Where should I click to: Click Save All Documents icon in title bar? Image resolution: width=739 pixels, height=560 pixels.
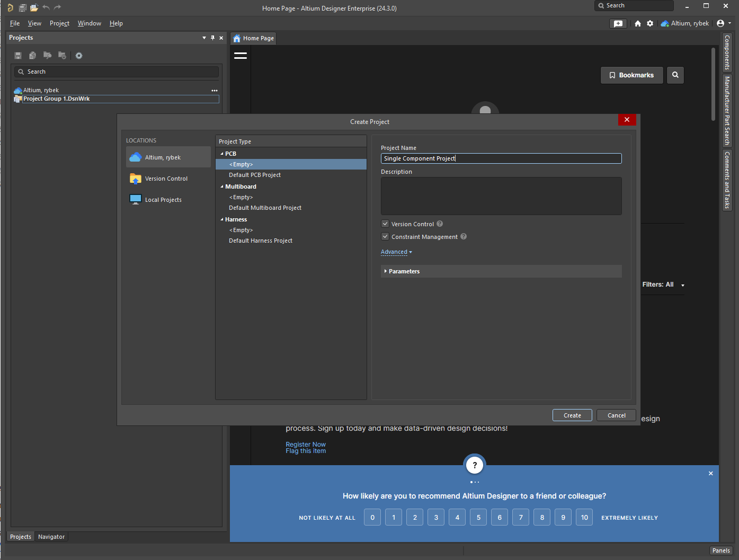click(23, 7)
